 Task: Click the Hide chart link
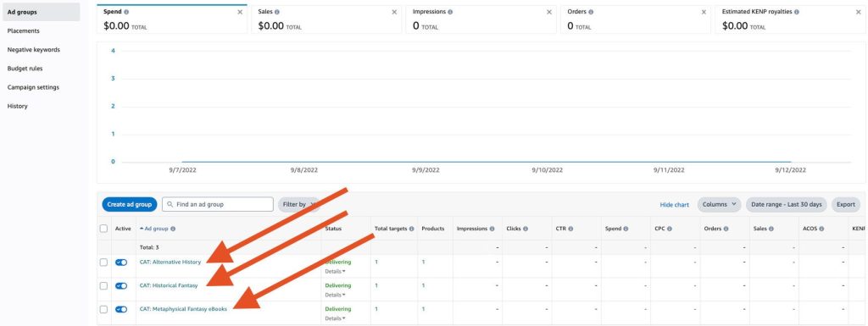coord(674,205)
